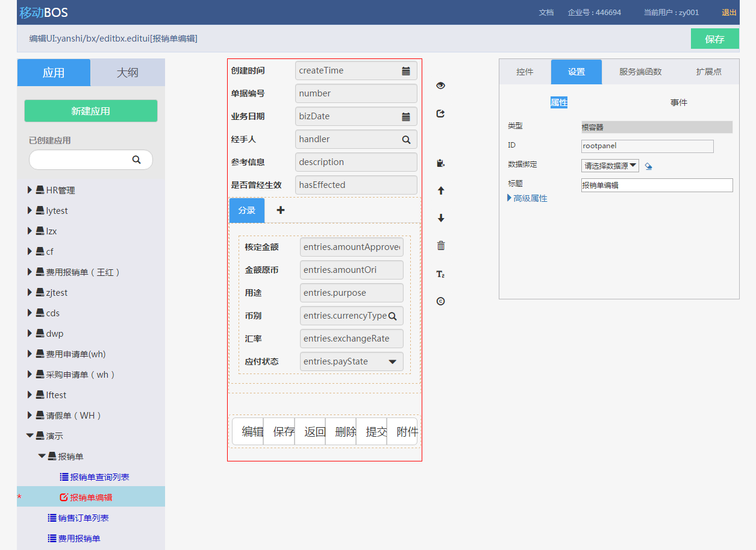Add a new tab with the plus icon

[x=280, y=210]
